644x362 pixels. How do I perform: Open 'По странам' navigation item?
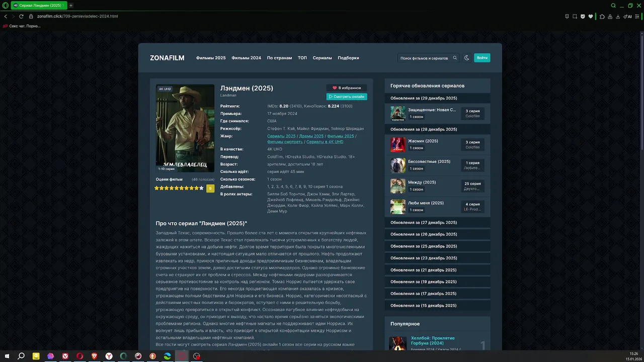click(279, 58)
